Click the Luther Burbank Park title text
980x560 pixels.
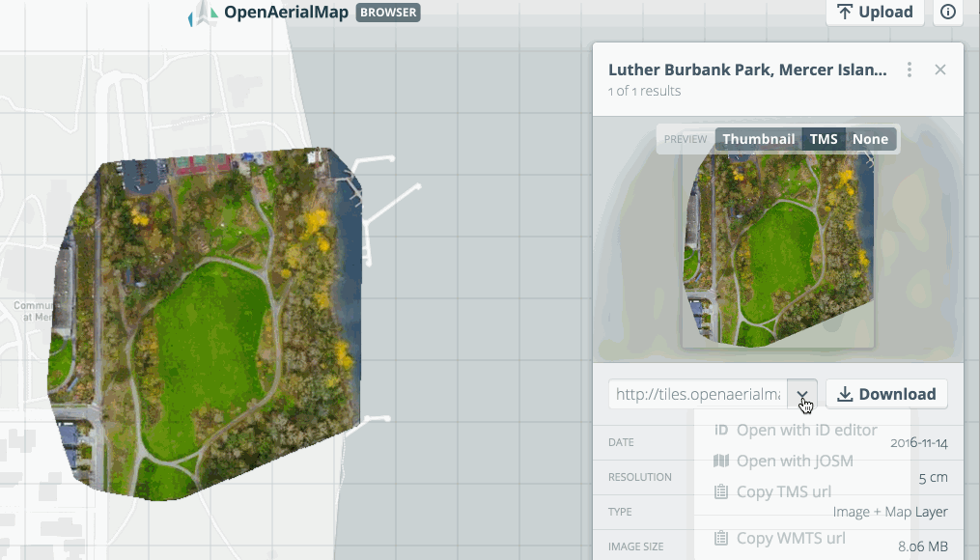[x=746, y=70]
